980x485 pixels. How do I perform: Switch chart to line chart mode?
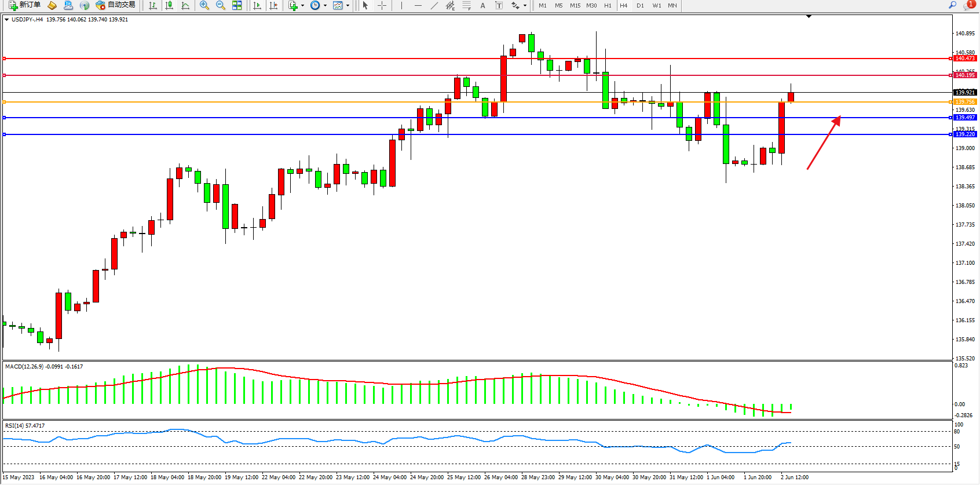point(185,5)
